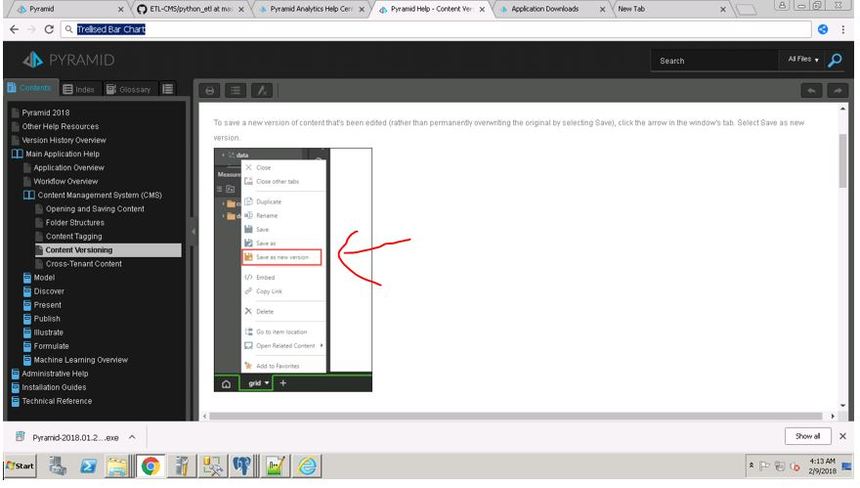This screenshot has height=488, width=860.
Task: Open file explorer folder icon in taskbar
Action: (x=117, y=466)
